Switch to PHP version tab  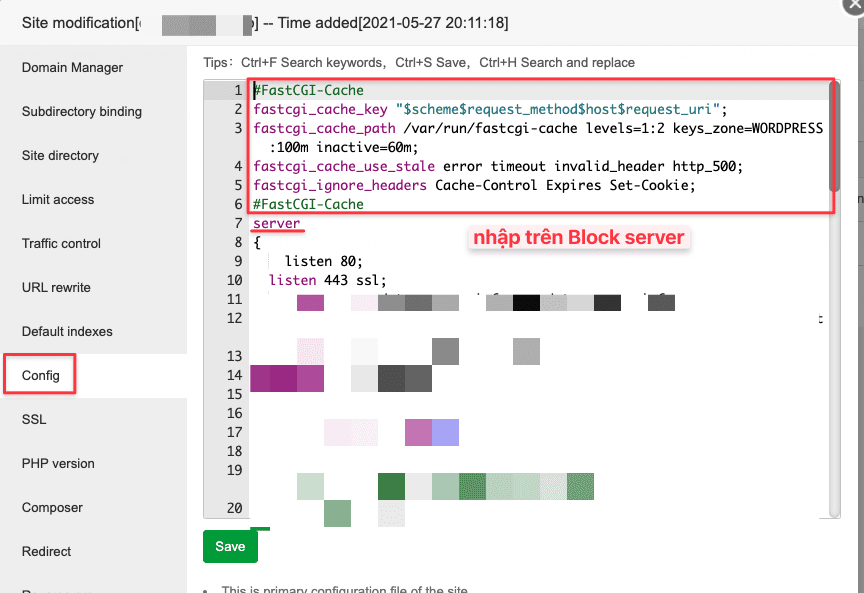(x=58, y=464)
